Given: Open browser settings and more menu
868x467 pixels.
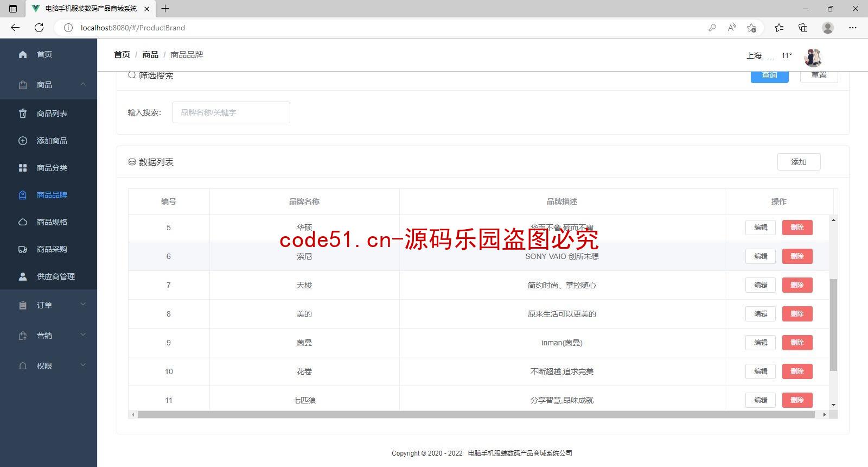Looking at the screenshot, I should [853, 28].
